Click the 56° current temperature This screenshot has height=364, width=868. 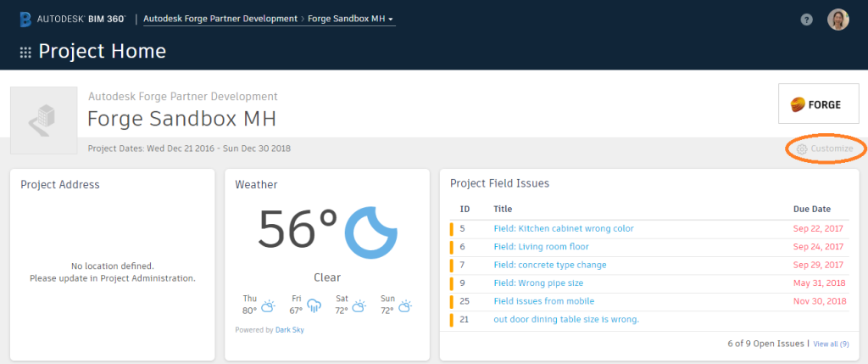tap(298, 228)
